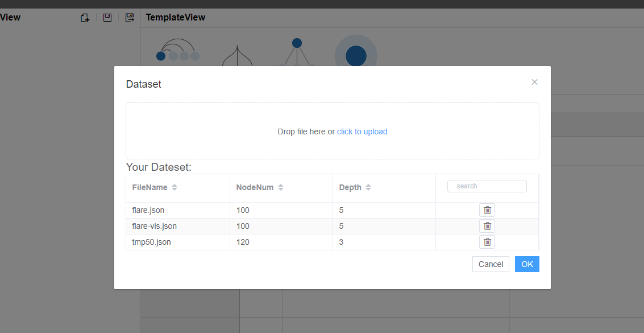Select the arc diagram template

click(x=178, y=52)
